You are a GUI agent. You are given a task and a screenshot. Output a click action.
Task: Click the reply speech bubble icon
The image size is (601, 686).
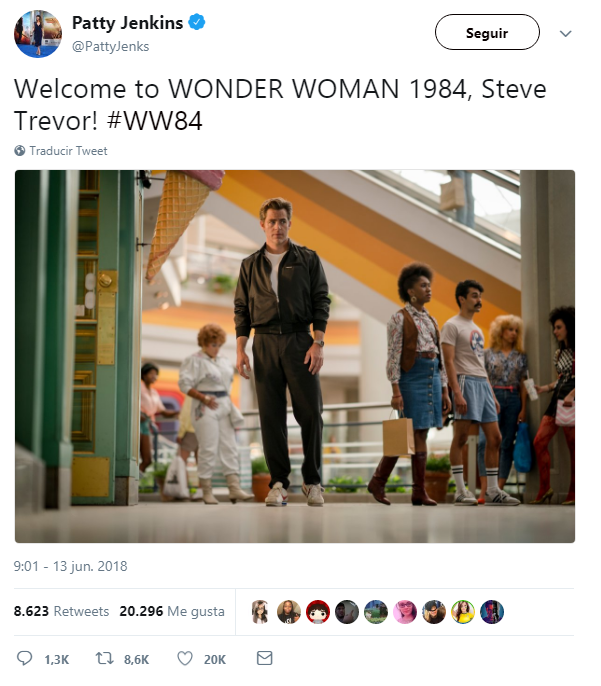pos(24,658)
